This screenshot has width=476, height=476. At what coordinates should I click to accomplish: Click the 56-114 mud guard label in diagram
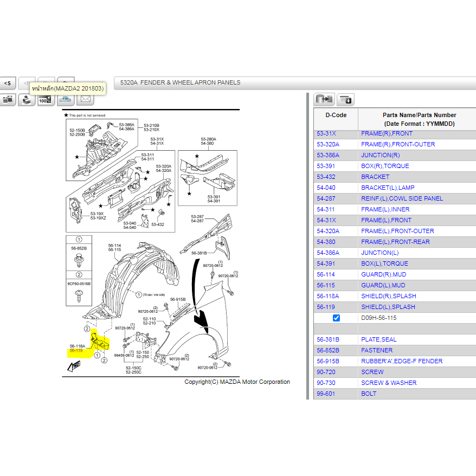point(114,245)
